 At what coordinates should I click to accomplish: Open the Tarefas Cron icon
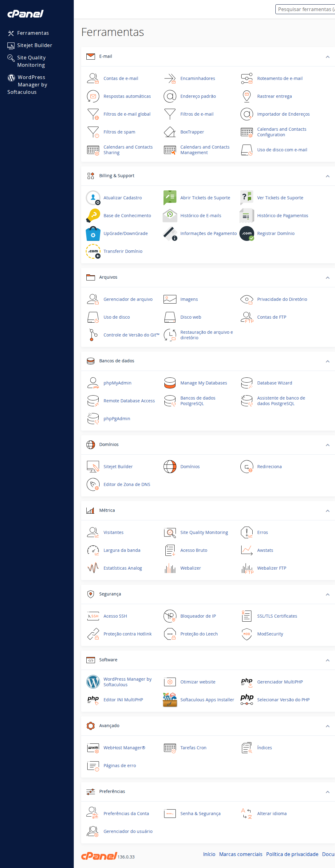[x=170, y=748]
